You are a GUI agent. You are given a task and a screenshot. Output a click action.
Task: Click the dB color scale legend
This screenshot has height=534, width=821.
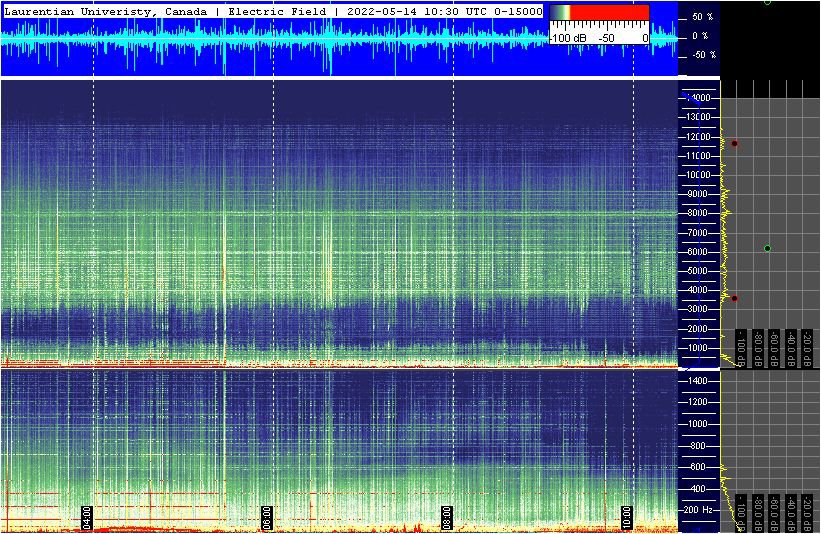[599, 25]
